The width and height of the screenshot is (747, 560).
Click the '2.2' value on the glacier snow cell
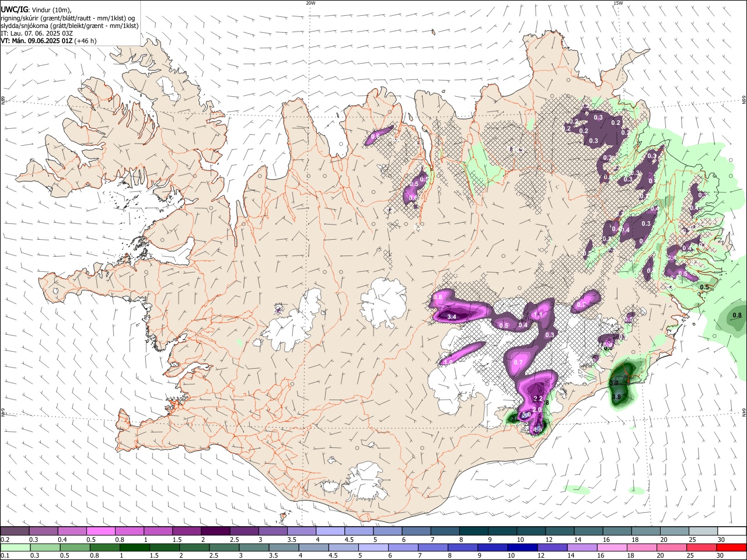coord(539,399)
